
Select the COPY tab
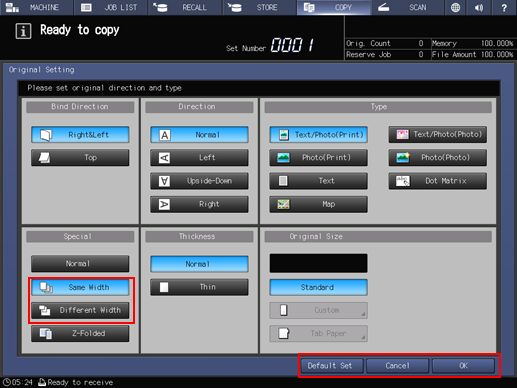[x=334, y=7]
